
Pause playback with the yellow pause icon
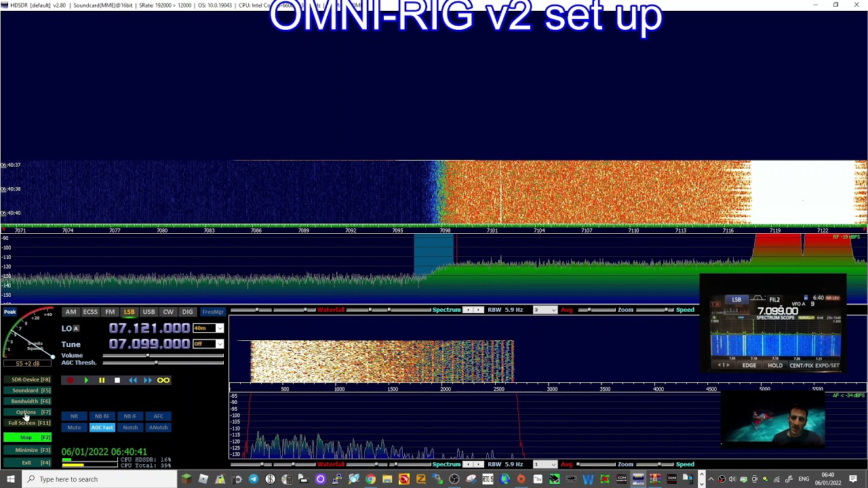[102, 380]
